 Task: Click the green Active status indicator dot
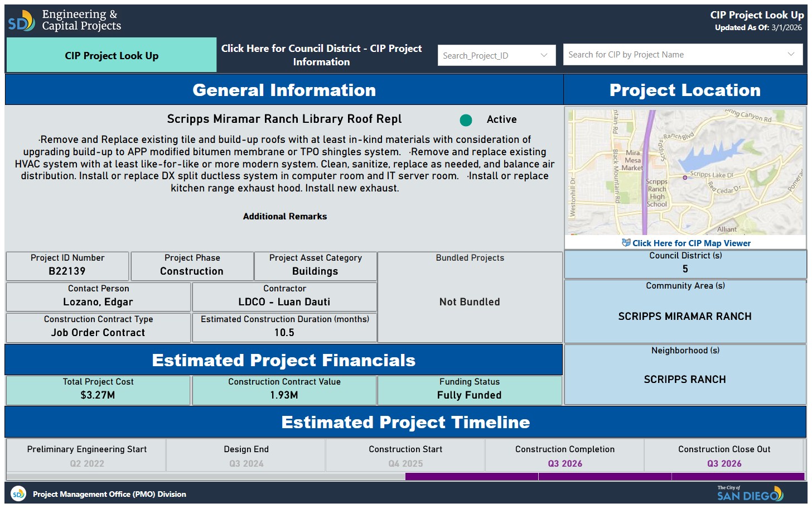pyautogui.click(x=466, y=120)
